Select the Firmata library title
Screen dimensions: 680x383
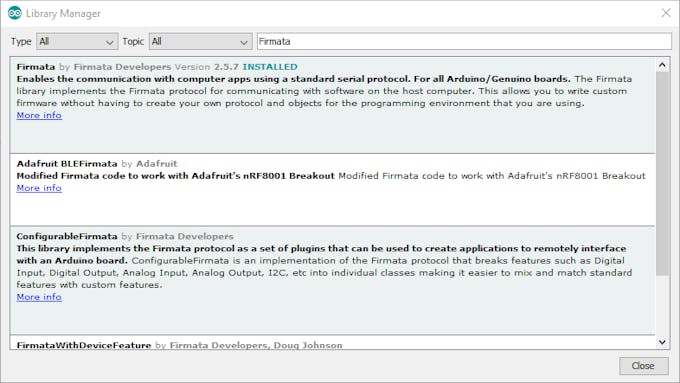coord(36,67)
